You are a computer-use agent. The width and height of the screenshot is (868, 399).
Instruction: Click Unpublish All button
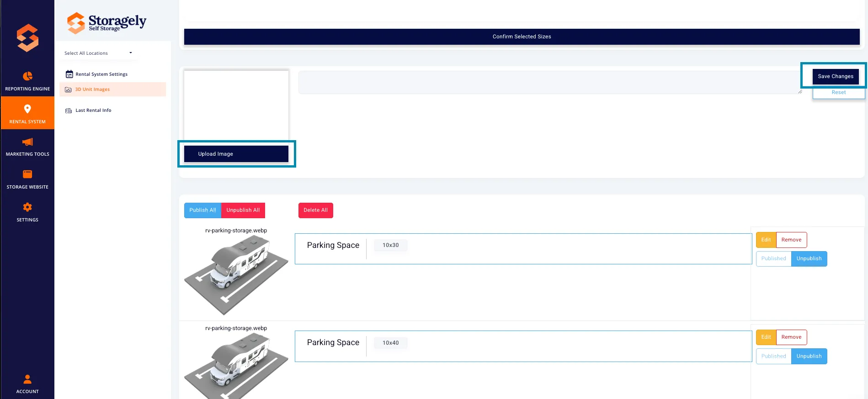click(x=243, y=210)
